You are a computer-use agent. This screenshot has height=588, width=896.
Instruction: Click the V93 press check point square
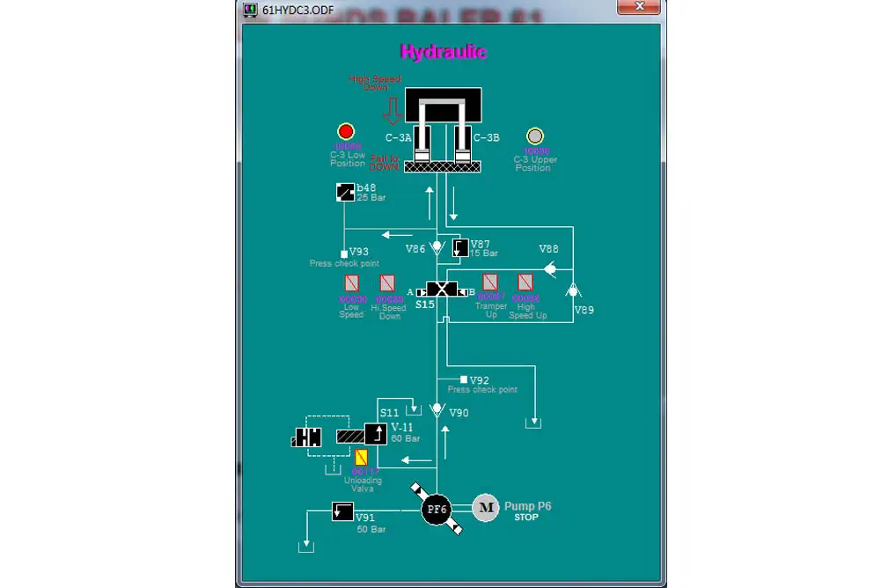pyautogui.click(x=344, y=254)
